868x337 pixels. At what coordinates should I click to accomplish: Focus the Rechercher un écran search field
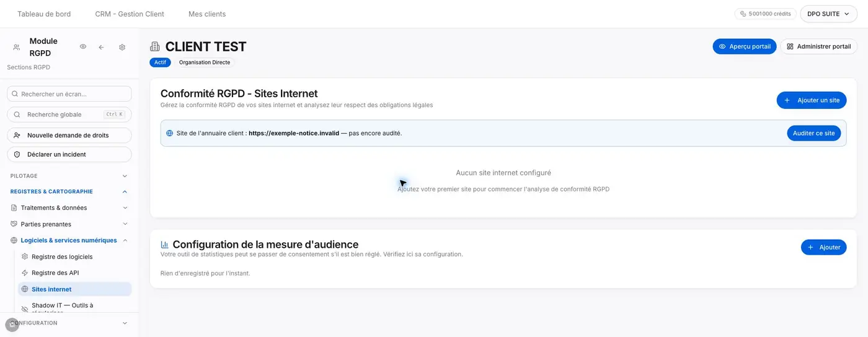[x=69, y=94]
